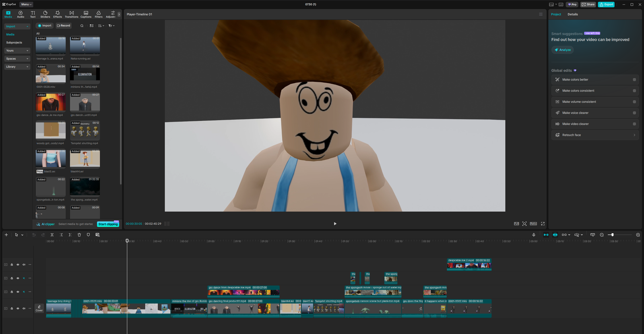The height and width of the screenshot is (334, 644).
Task: Enable Make video clearer
Action: (634, 124)
